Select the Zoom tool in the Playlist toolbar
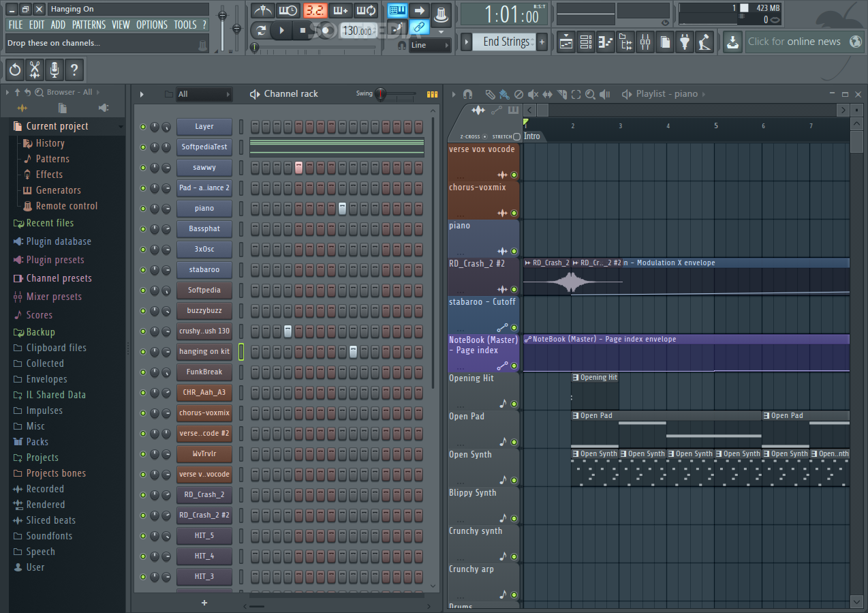The width and height of the screenshot is (868, 613). (x=591, y=95)
